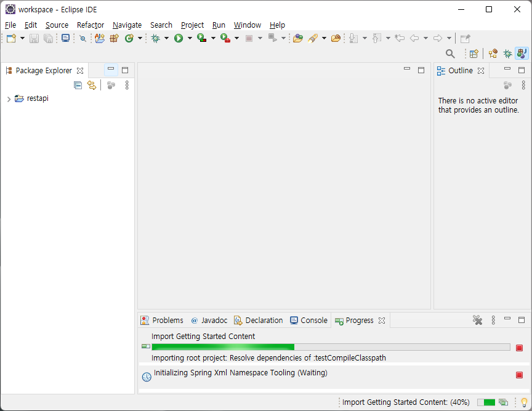Open the Coverage dropdown arrow
Screen dimensions: 532x411
pos(213,38)
